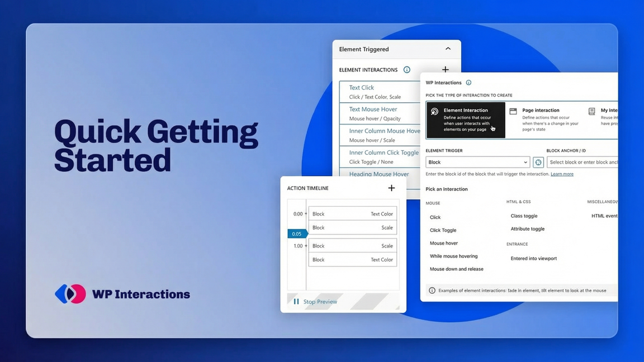Click the WP Interactions logo icon
The image size is (644, 362).
pos(70,294)
